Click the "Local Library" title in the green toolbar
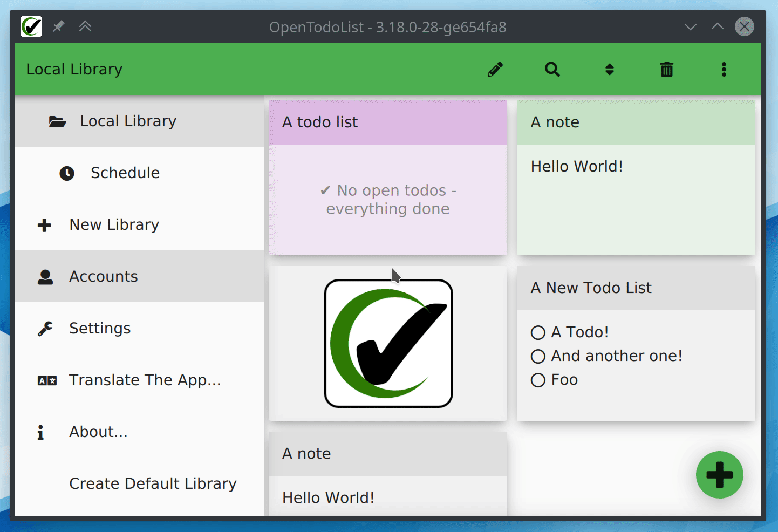Screen dimensions: 778x532 coord(74,70)
